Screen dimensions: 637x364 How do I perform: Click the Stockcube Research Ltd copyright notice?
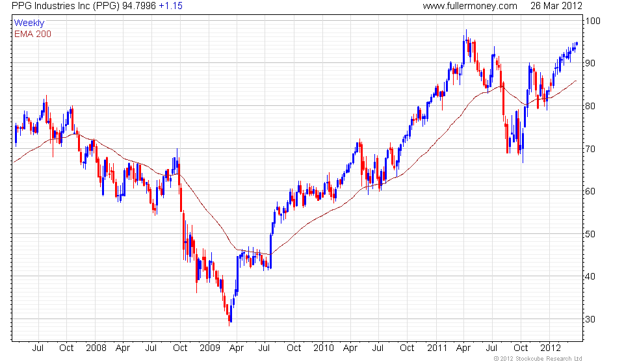(537, 359)
